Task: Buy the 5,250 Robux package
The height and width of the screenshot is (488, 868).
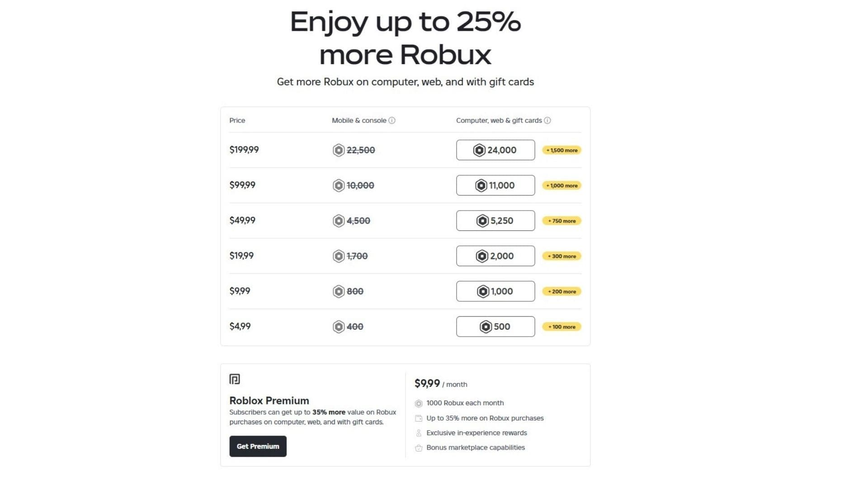Action: tap(495, 221)
